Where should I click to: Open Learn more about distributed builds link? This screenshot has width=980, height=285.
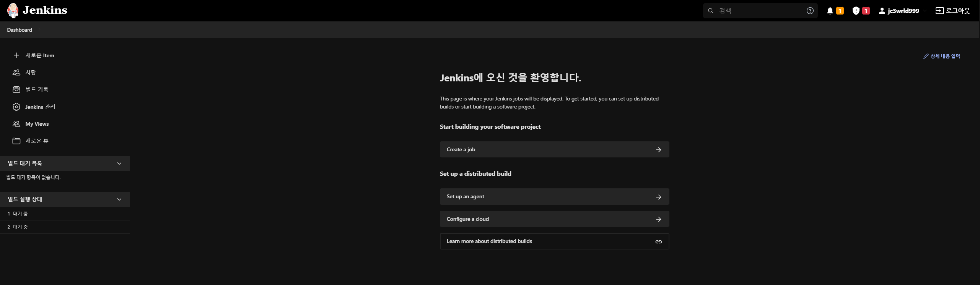(x=554, y=241)
